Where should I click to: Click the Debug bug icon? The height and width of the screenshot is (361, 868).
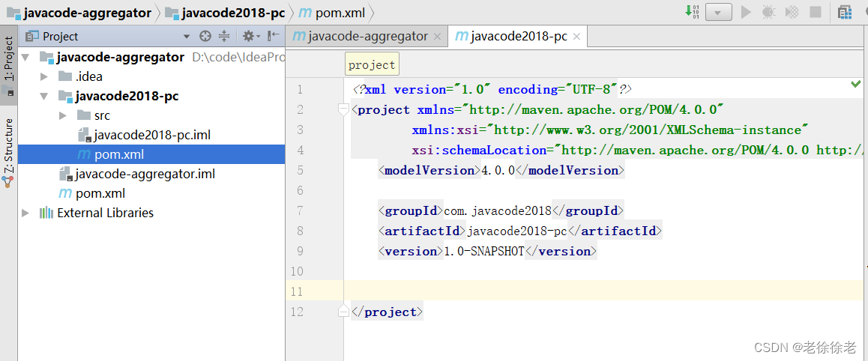tap(768, 12)
